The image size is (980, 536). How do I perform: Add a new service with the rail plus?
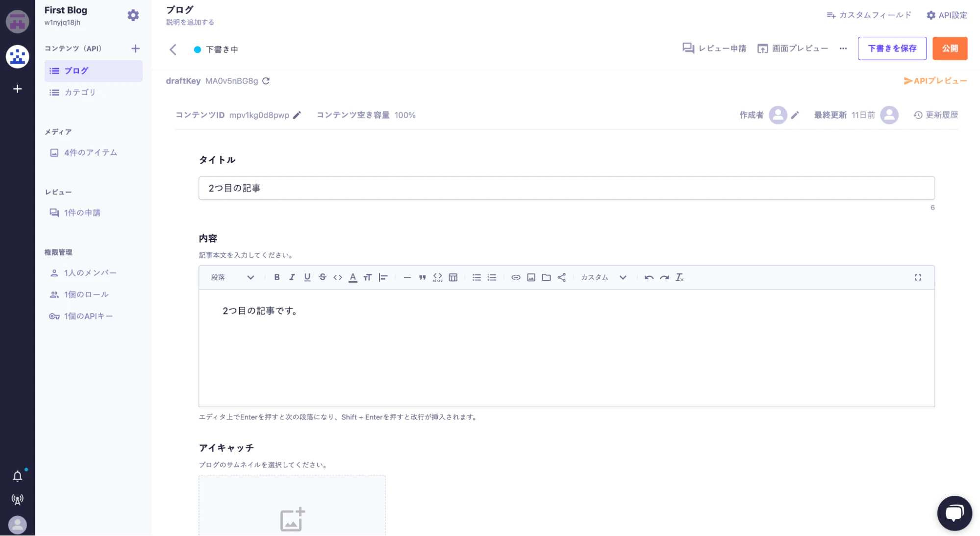[x=17, y=89]
